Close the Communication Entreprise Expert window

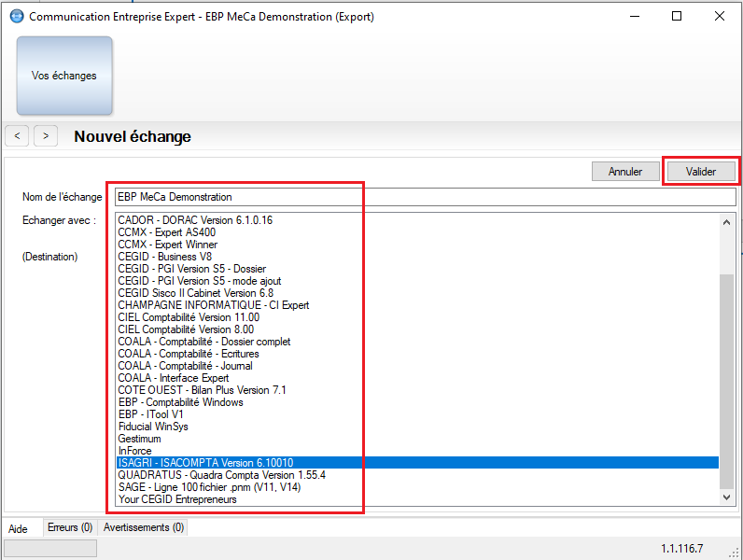[720, 17]
